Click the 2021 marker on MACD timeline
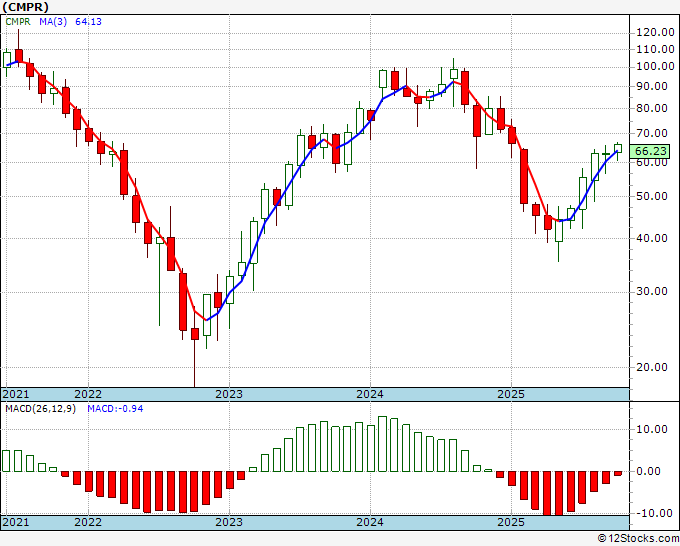This screenshot has width=680, height=546. point(16,522)
